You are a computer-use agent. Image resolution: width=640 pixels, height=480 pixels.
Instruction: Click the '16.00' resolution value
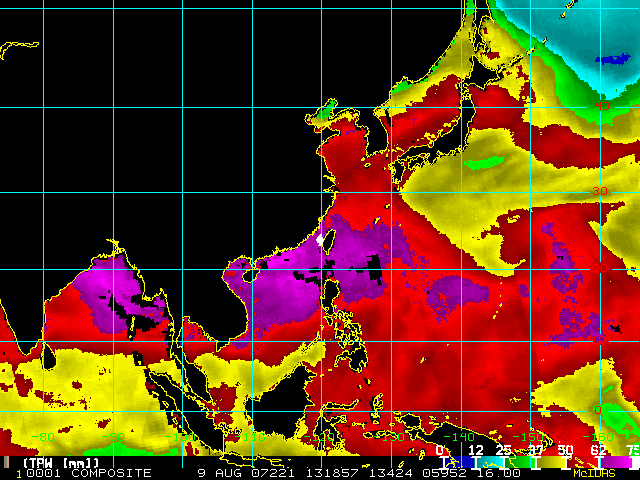[498, 473]
